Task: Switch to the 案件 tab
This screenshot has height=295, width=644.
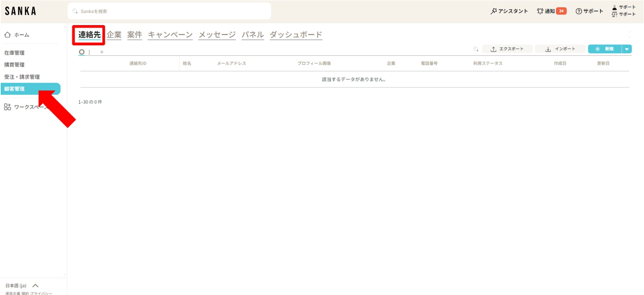Action: pos(135,35)
